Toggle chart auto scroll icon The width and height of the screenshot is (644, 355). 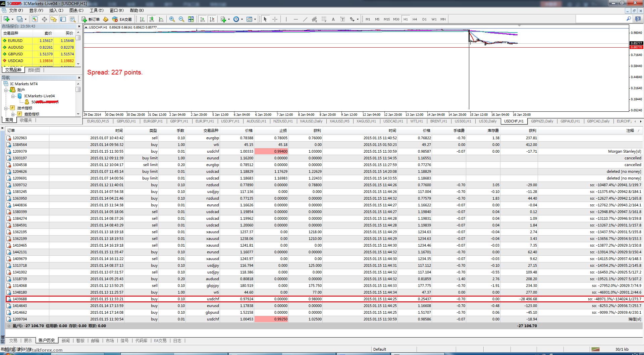[x=203, y=19]
